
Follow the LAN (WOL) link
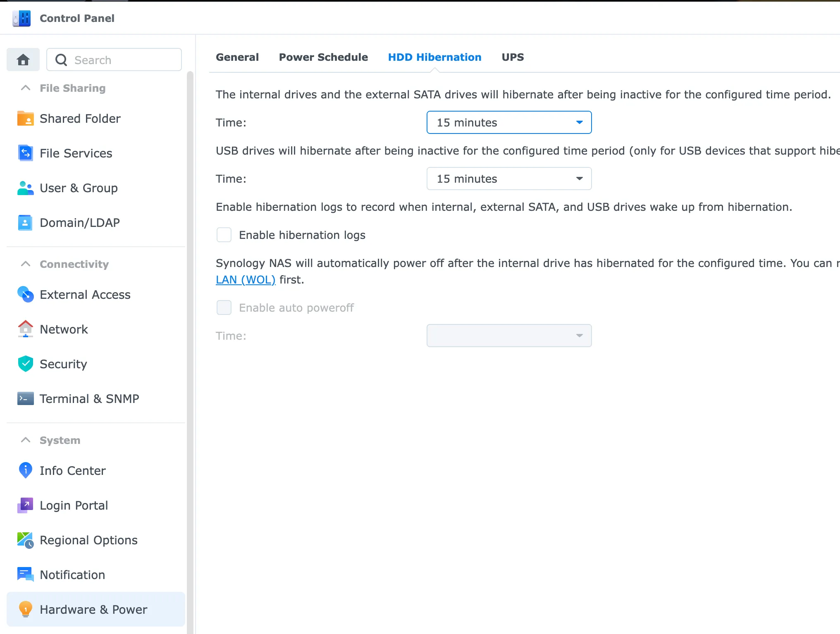click(246, 280)
